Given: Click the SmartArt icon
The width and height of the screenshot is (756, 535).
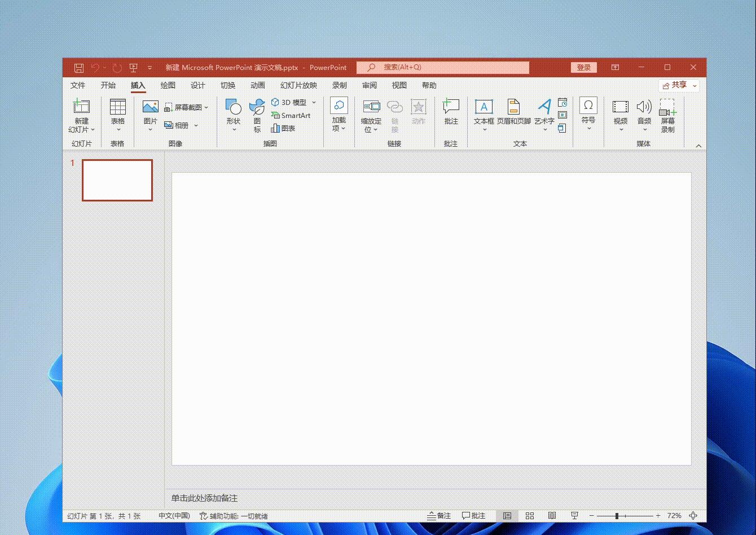Looking at the screenshot, I should 291,115.
